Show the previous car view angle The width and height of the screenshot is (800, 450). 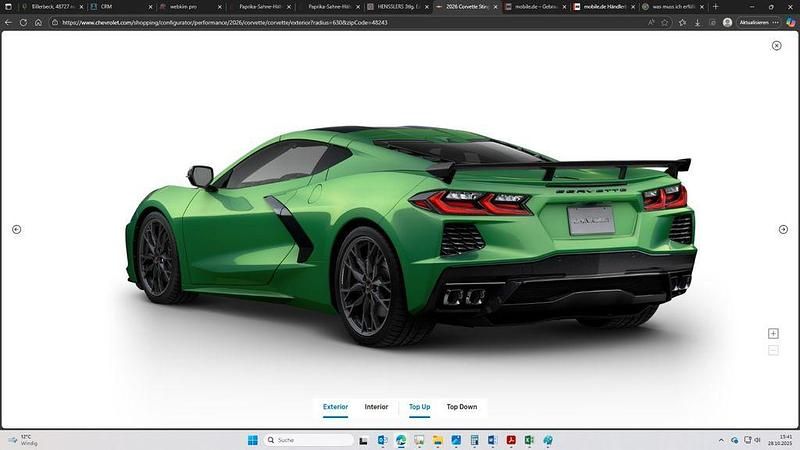(x=17, y=229)
